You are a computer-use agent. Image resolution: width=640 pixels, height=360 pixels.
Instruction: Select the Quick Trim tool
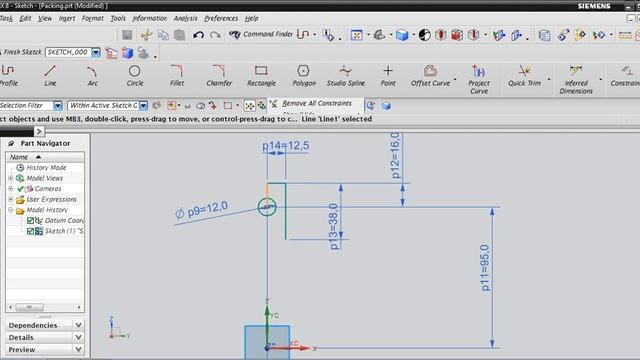pyautogui.click(x=524, y=76)
